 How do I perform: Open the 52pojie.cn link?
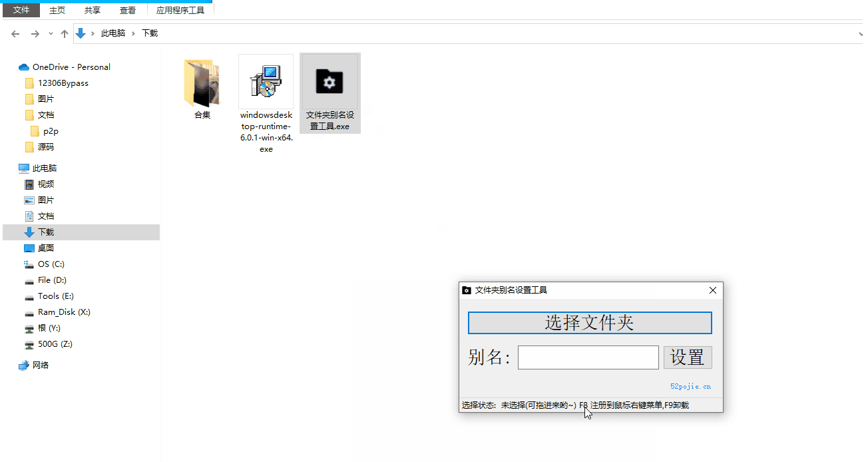pos(690,386)
